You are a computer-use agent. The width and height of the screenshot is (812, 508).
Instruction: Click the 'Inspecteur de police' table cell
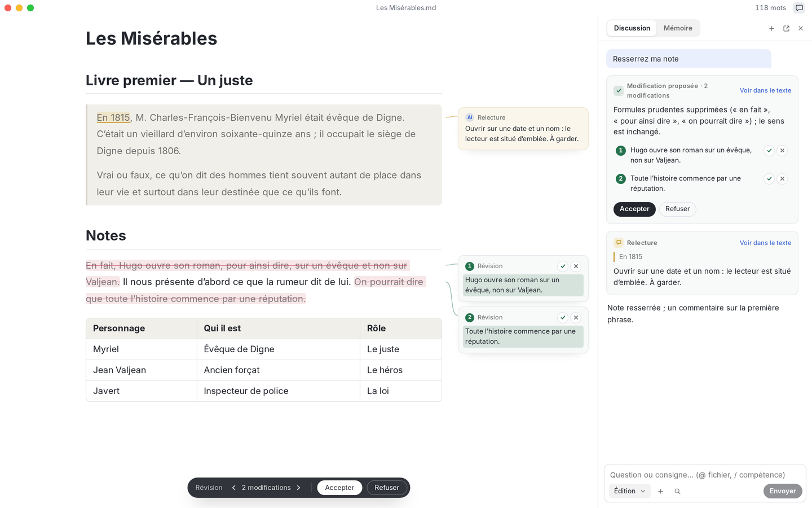(279, 391)
